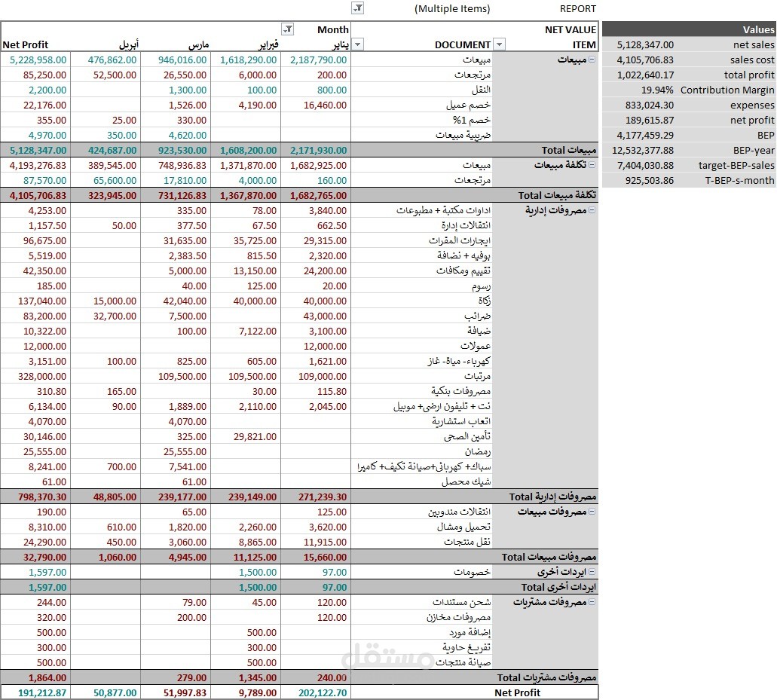Select the sales cost label cell

coord(751,60)
